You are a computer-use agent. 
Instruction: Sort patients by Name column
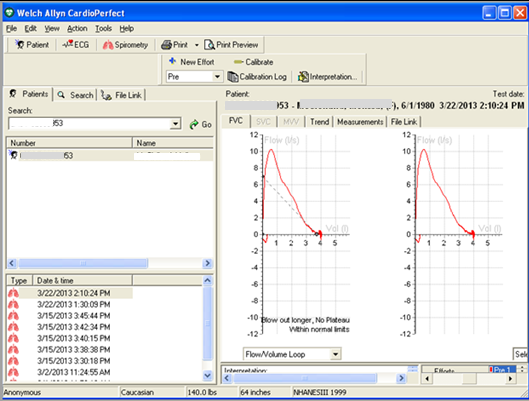pos(172,143)
